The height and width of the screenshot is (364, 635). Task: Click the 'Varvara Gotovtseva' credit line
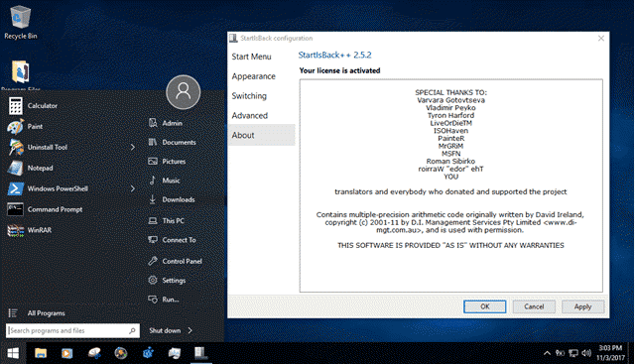click(x=450, y=100)
